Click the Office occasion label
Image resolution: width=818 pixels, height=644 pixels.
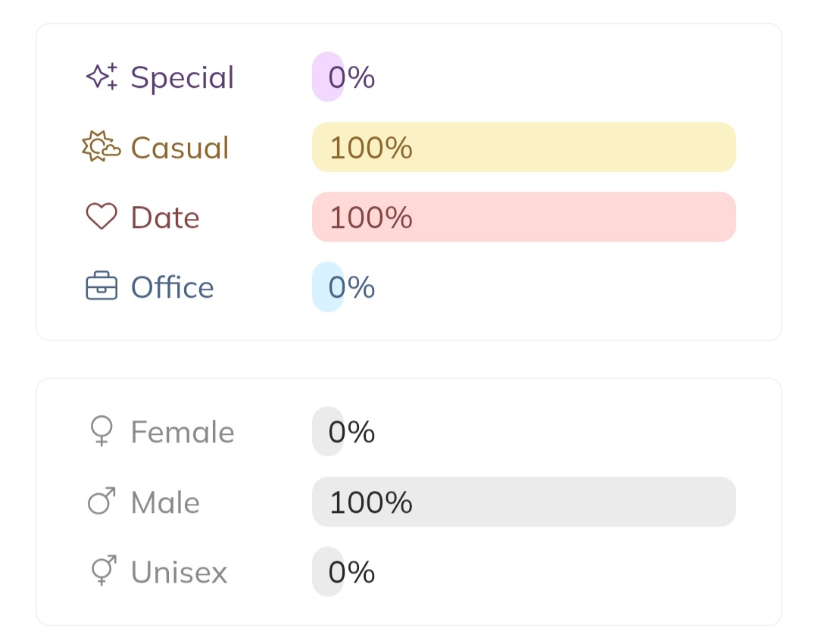173,287
